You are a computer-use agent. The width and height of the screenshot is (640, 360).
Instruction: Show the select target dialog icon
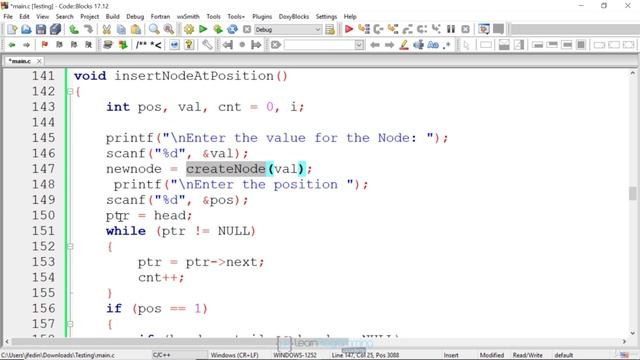(x=330, y=29)
